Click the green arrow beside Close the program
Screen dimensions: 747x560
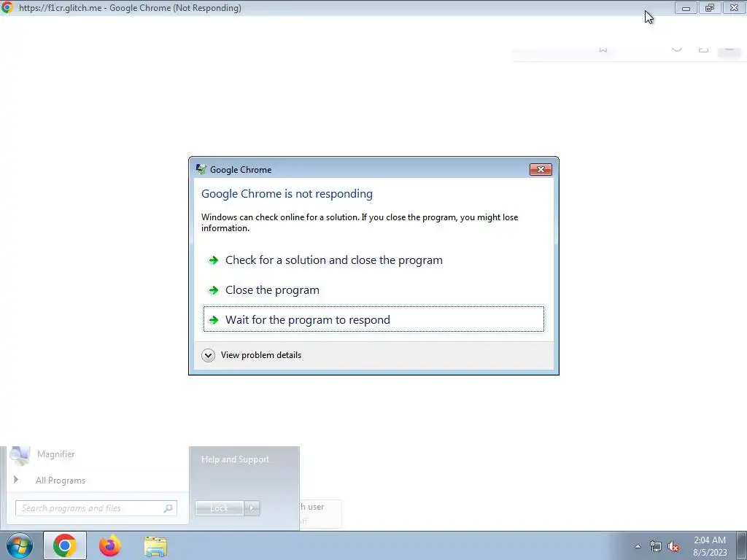click(x=214, y=290)
